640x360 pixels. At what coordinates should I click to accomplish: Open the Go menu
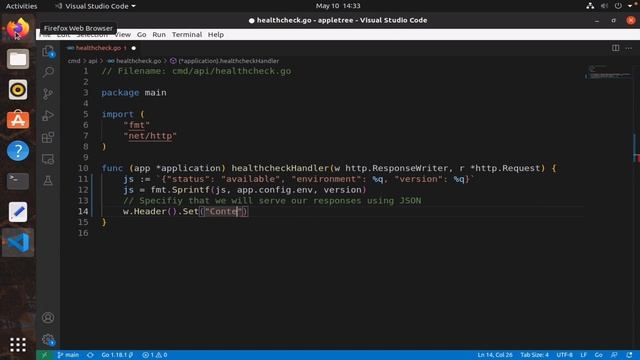tap(142, 35)
